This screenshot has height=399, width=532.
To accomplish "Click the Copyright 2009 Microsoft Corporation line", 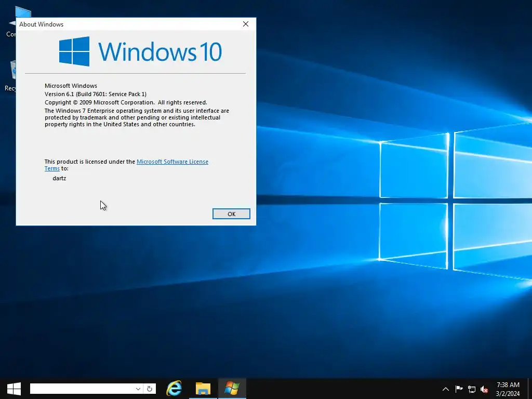I will click(x=126, y=102).
